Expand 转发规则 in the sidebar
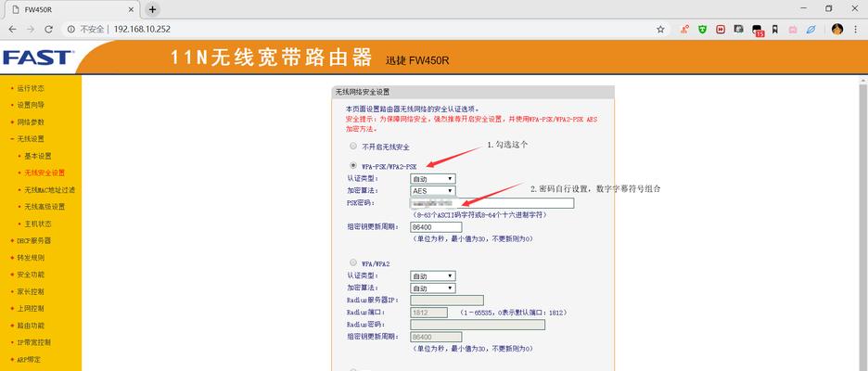Image resolution: width=868 pixels, height=371 pixels. (x=31, y=258)
